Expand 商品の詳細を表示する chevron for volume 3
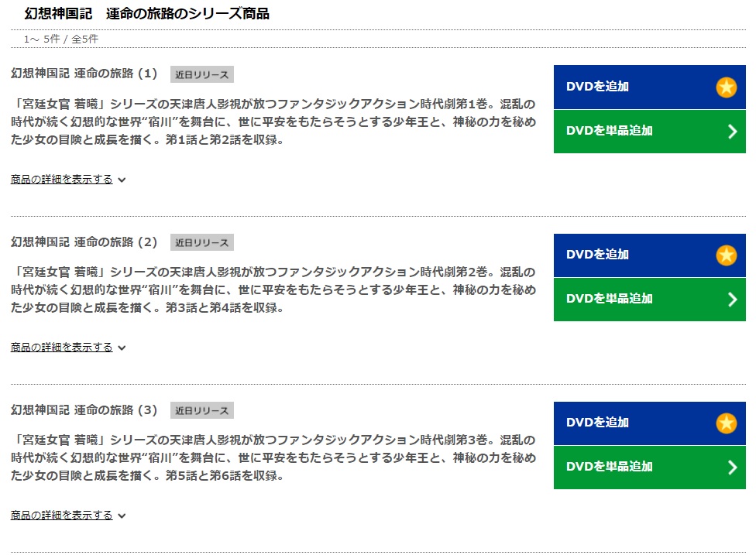This screenshot has height=555, width=756. tap(122, 516)
